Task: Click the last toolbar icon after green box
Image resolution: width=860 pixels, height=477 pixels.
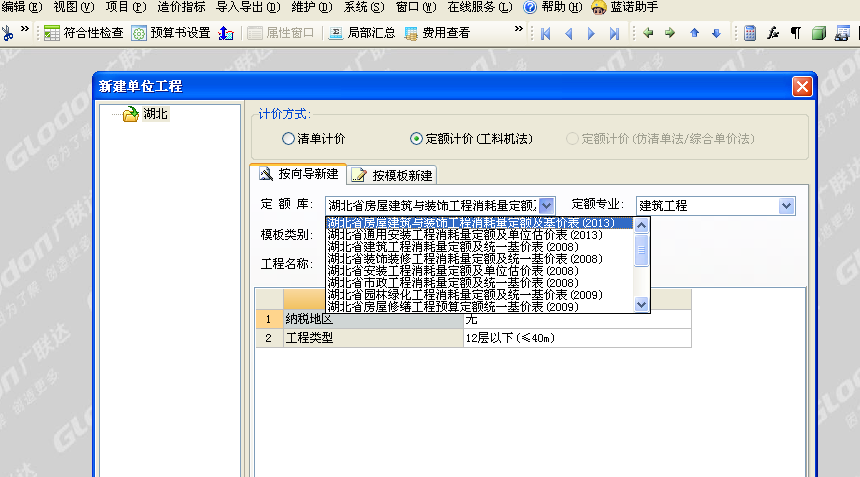Action: point(842,33)
